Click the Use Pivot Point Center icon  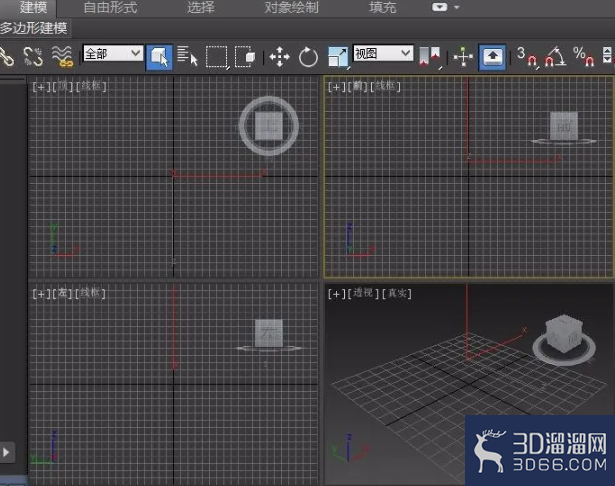click(x=430, y=57)
